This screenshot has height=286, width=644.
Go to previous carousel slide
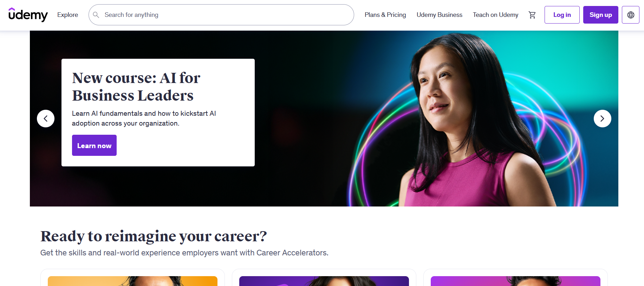pos(46,119)
